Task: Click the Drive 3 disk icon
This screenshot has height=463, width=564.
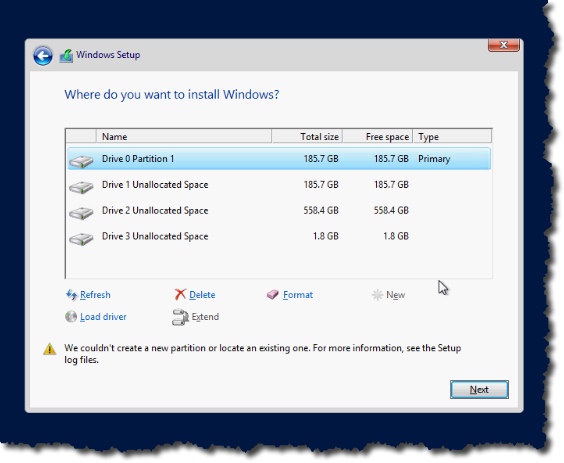Action: [81, 239]
